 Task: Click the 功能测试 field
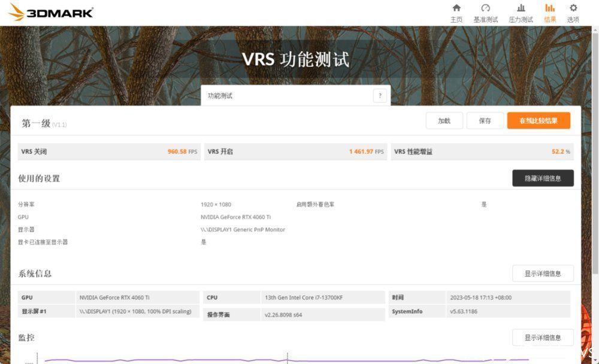[x=296, y=95]
